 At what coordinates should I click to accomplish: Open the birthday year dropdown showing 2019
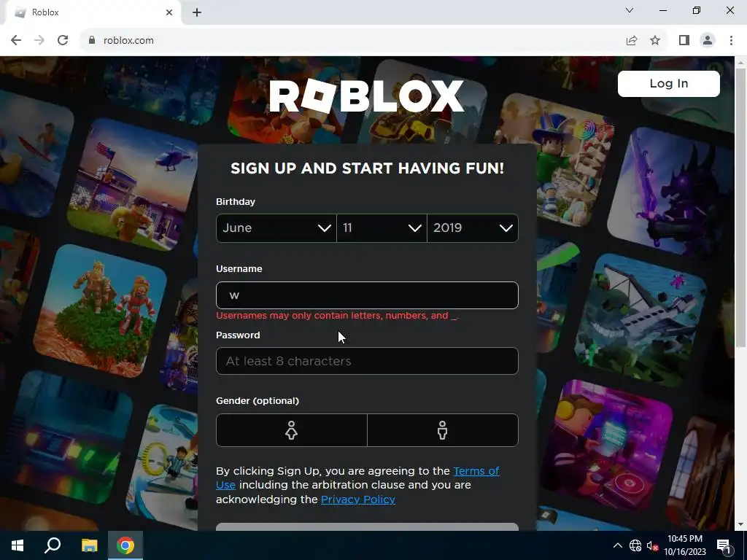[473, 228]
